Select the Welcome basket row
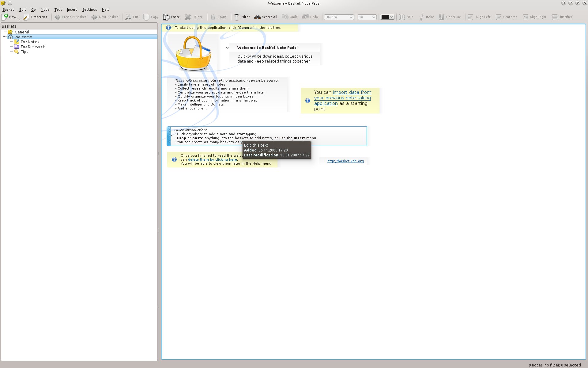The image size is (588, 368). click(x=82, y=37)
